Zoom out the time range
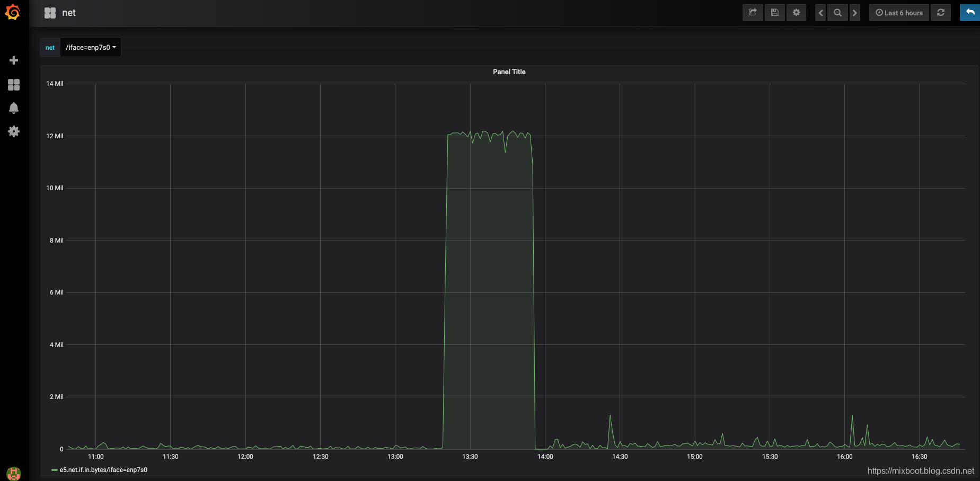Viewport: 980px width, 481px height. point(837,13)
